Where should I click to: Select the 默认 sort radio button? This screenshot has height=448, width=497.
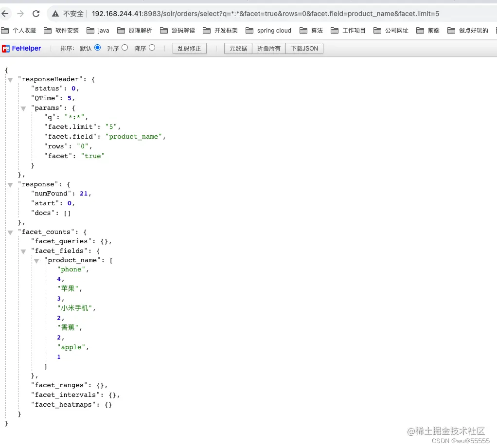(98, 48)
